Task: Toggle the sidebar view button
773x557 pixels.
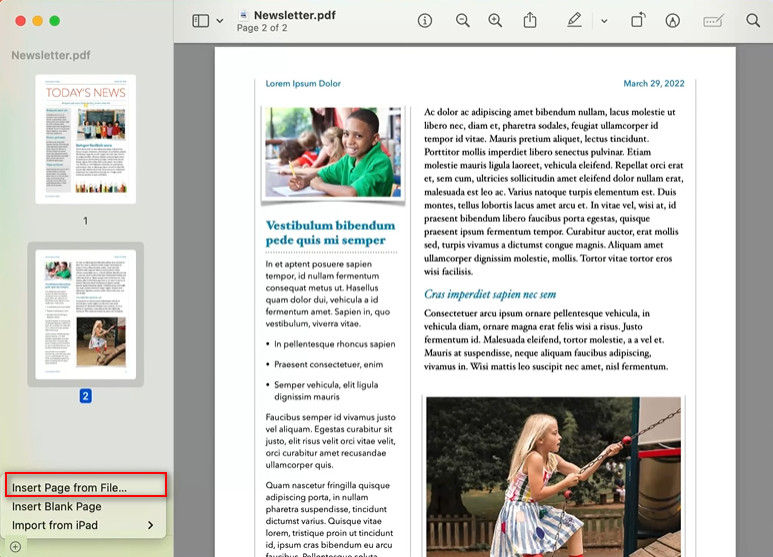Action: (x=201, y=20)
